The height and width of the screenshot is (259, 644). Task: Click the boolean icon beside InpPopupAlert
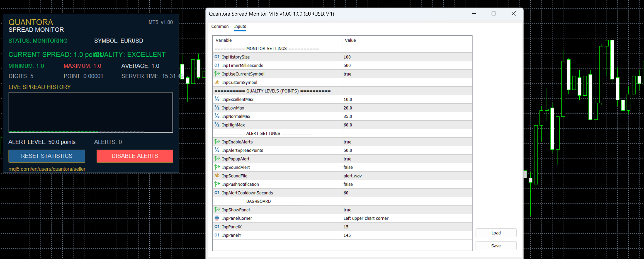point(217,159)
